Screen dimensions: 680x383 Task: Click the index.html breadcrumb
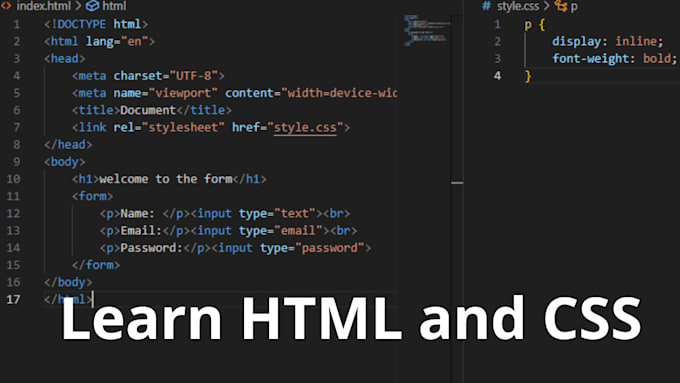[x=43, y=6]
